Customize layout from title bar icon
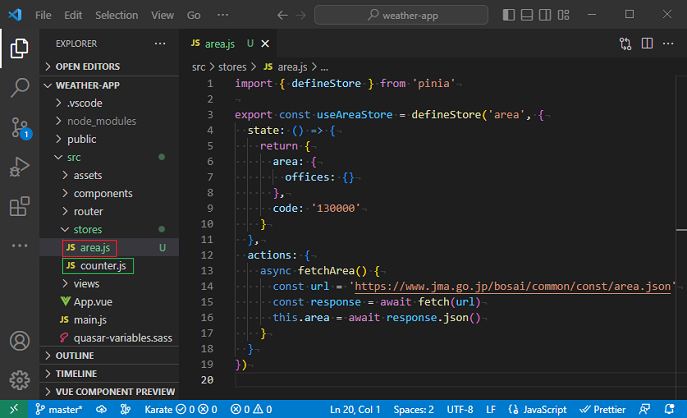687x418 pixels. [x=563, y=15]
